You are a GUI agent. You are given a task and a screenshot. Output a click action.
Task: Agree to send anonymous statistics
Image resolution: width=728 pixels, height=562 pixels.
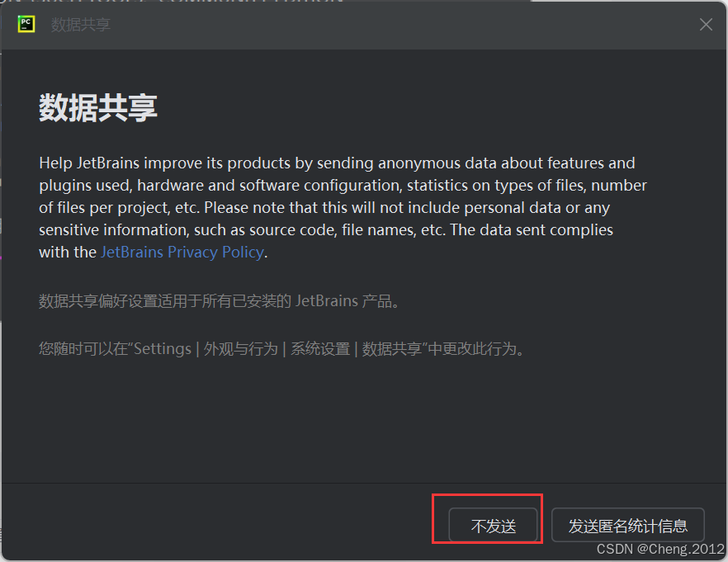pyautogui.click(x=627, y=524)
